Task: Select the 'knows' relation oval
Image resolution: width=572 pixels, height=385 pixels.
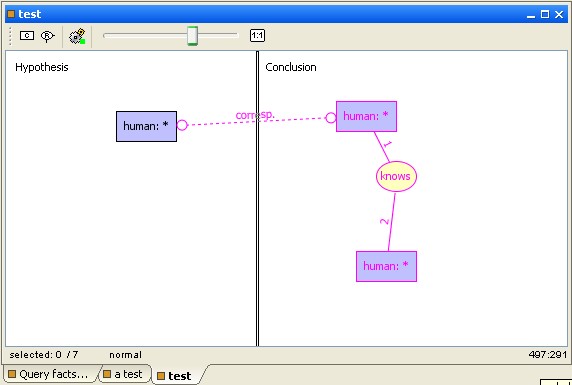Action: 396,176
